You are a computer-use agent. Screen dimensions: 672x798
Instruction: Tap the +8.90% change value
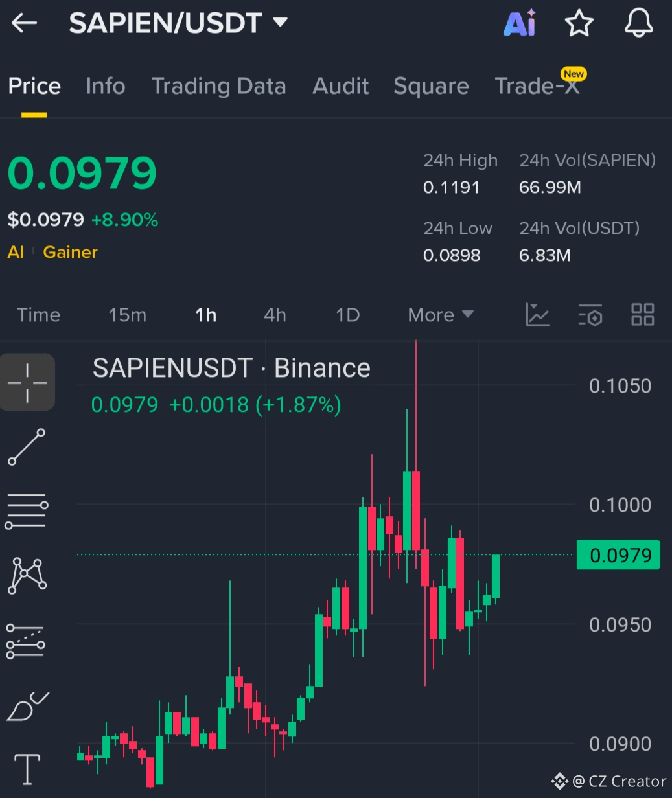tap(124, 220)
